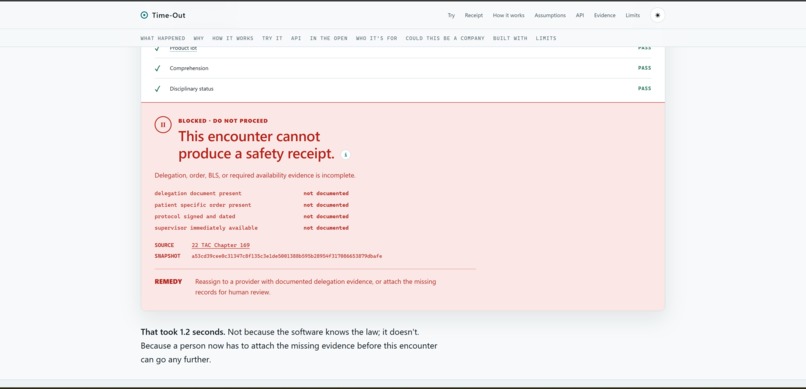Viewport: 806px width, 389px height.
Task: Open the 22 TAC Chapter 169 source link
Action: click(221, 246)
